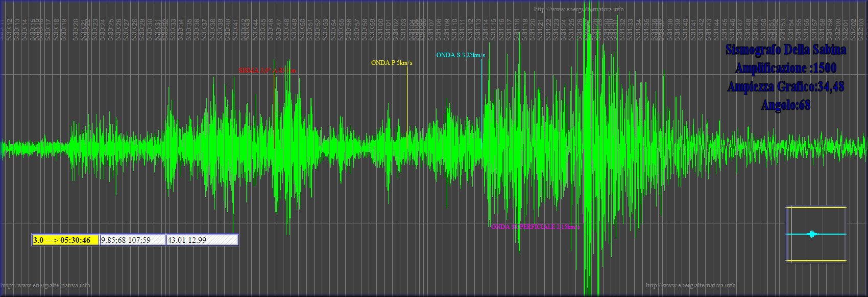Click the Amplificazione :1500 text
The image size is (868, 297).
[785, 68]
